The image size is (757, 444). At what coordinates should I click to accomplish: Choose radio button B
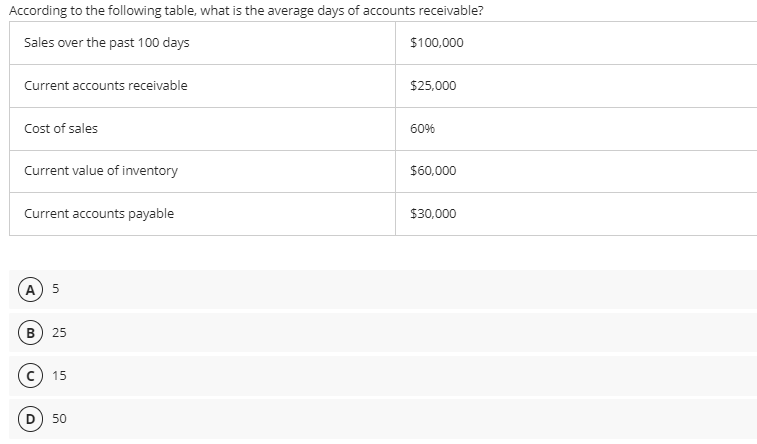point(33,334)
